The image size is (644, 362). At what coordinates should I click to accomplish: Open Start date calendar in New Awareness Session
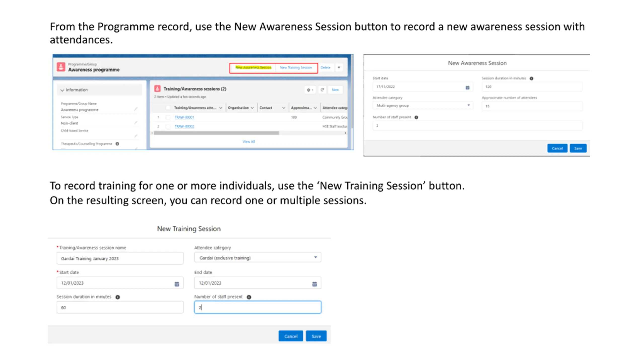pos(467,87)
